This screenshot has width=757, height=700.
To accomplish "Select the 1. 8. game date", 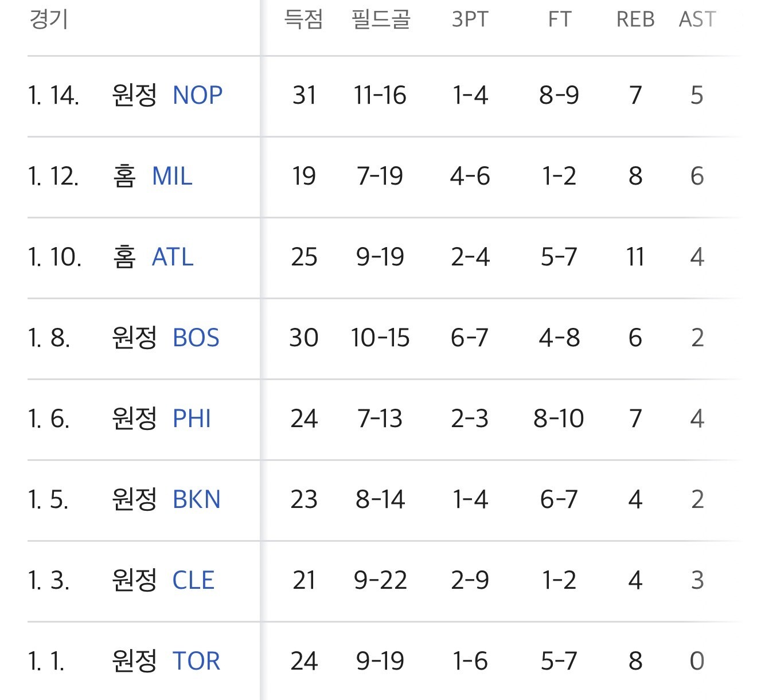I will pyautogui.click(x=49, y=338).
